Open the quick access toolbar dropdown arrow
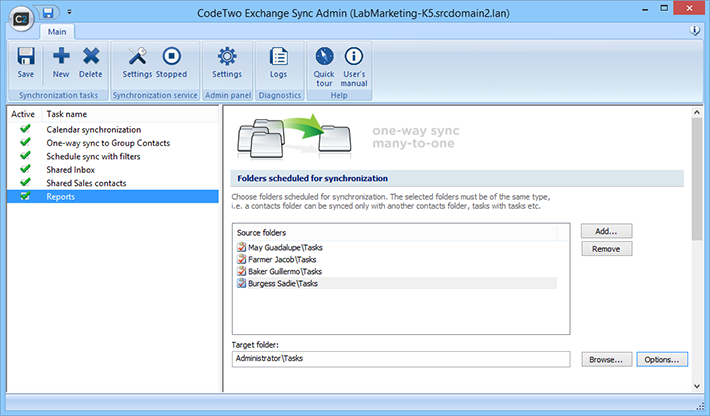The height and width of the screenshot is (416, 710). 69,12
